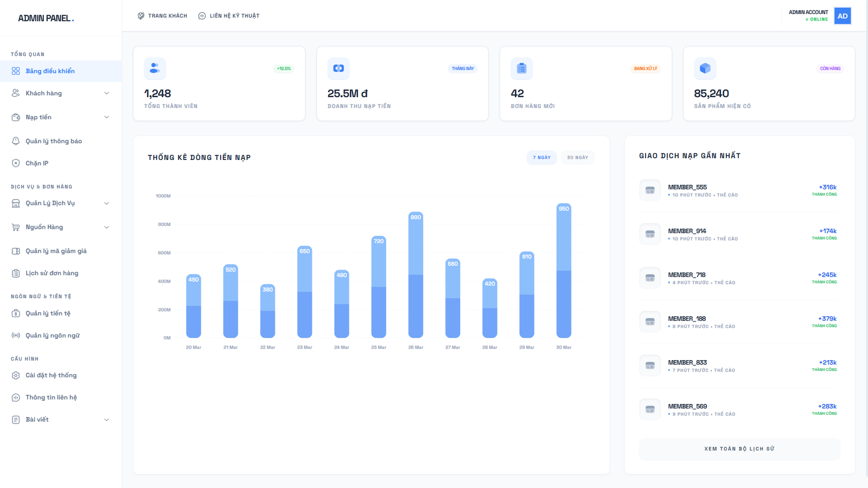Click Xem Toàn Bộ Lịch Sử button
Viewport: 868px width, 488px height.
(739, 448)
